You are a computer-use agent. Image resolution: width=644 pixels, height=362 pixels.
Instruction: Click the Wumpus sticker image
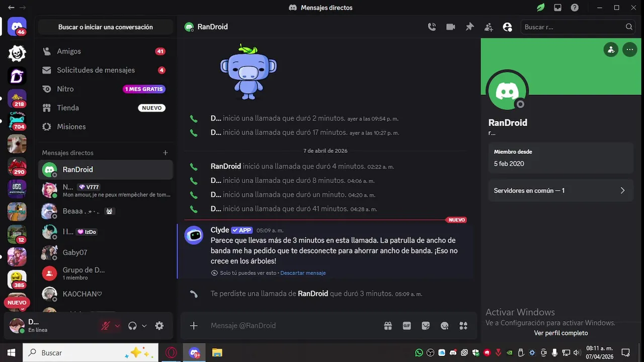[249, 72]
